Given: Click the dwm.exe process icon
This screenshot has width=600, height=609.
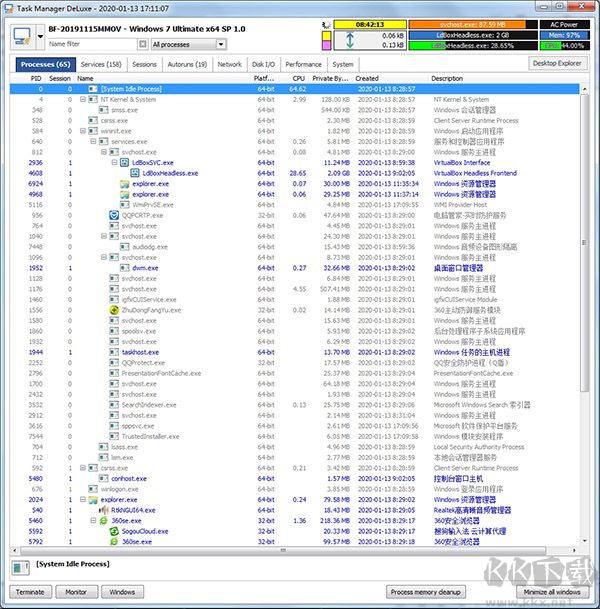Looking at the screenshot, I should (124, 268).
